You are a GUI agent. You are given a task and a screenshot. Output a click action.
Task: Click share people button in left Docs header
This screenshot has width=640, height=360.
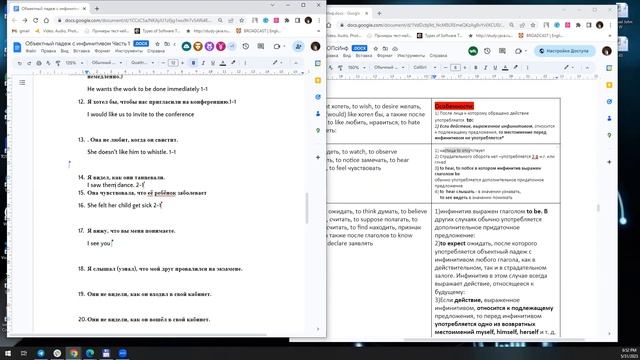click(x=298, y=47)
